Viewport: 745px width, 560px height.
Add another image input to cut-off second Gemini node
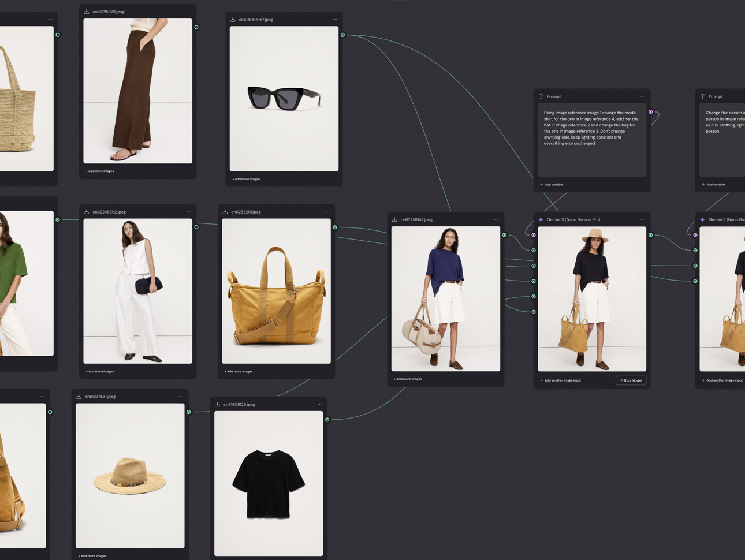[722, 380]
